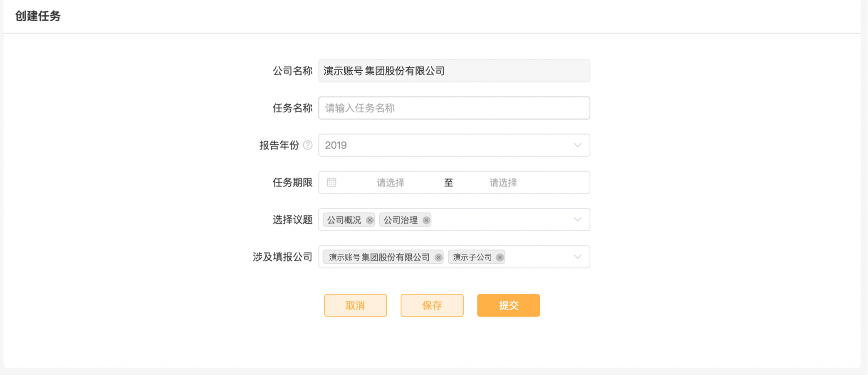
Task: Submit the form with 提交
Action: [x=509, y=306]
